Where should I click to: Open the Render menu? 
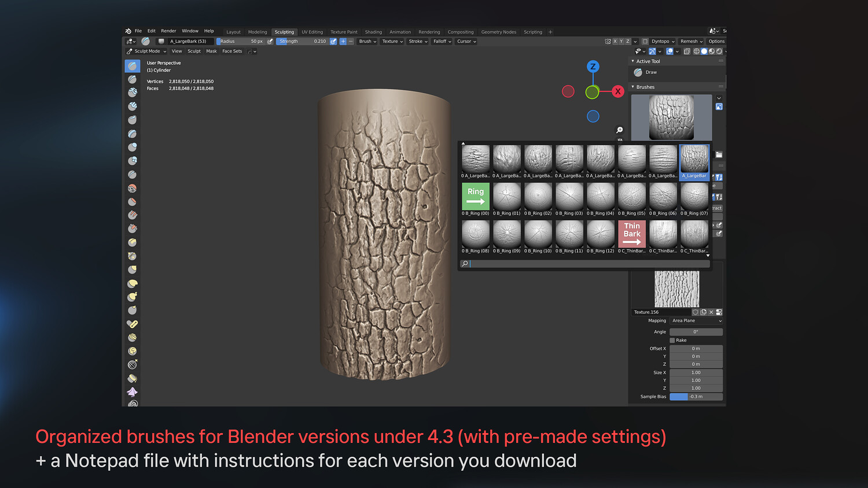coord(168,31)
